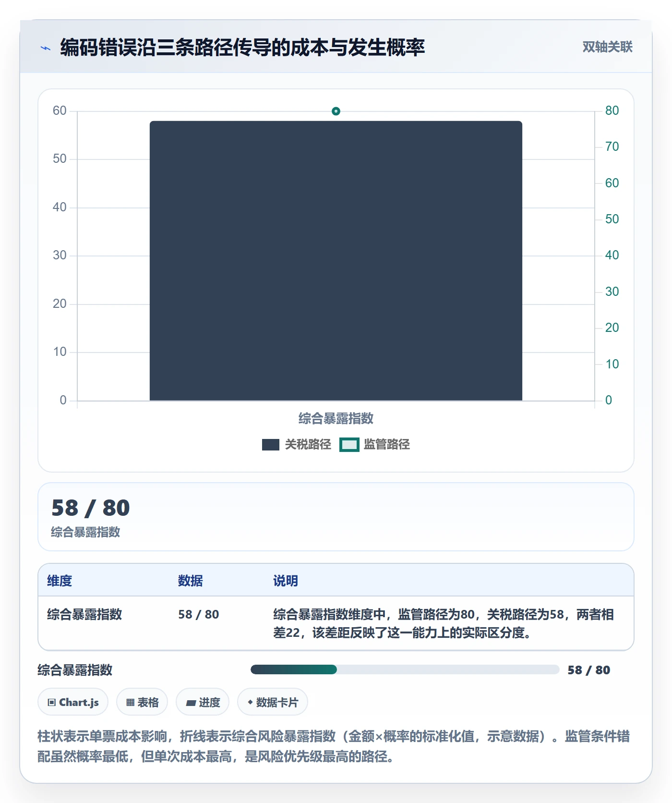Click the green 80 tick on the right axis

pyautogui.click(x=612, y=110)
